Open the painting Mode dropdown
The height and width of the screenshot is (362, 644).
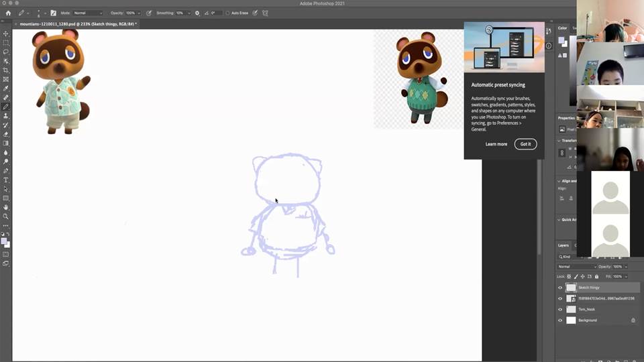(87, 13)
